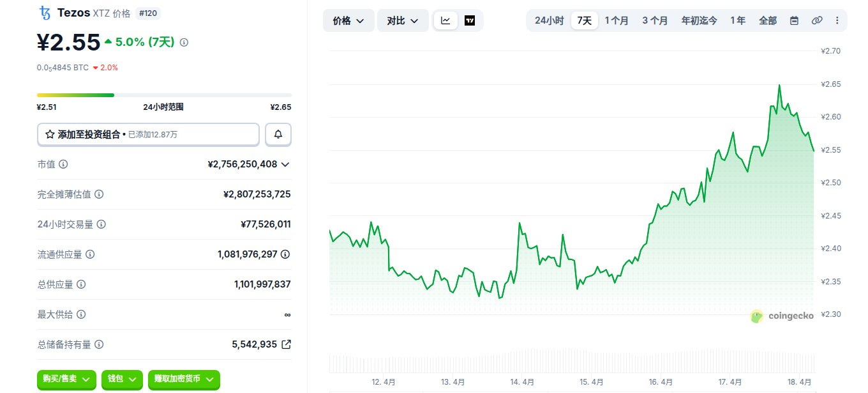The image size is (868, 393).
Task: Expand the 价格 dropdown above chart
Action: pyautogui.click(x=348, y=21)
